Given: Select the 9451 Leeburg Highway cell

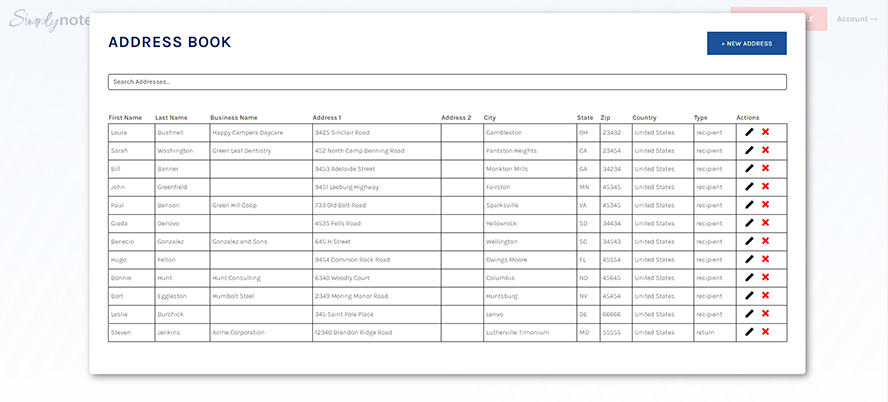Looking at the screenshot, I should 377,187.
